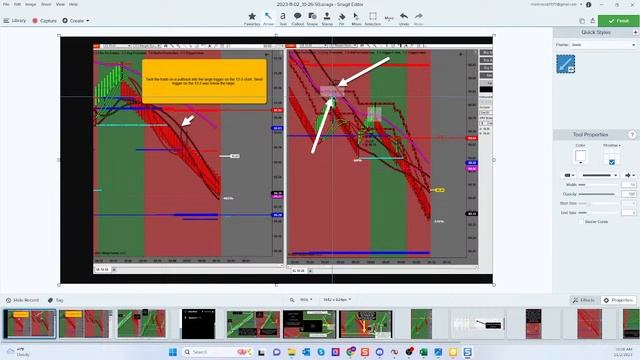The image size is (640, 360).
Task: Open Outlook from the taskbar
Action: click(306, 352)
